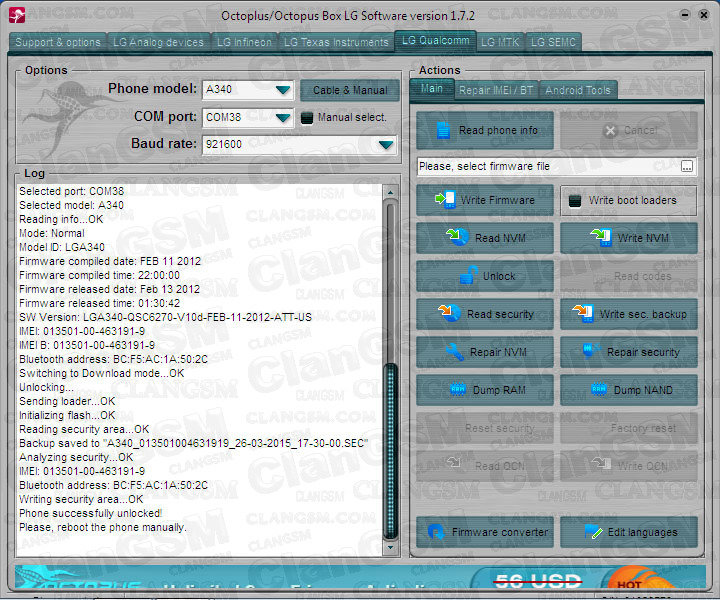Toggle the Manual select checkbox
The image size is (720, 600).
(x=308, y=118)
